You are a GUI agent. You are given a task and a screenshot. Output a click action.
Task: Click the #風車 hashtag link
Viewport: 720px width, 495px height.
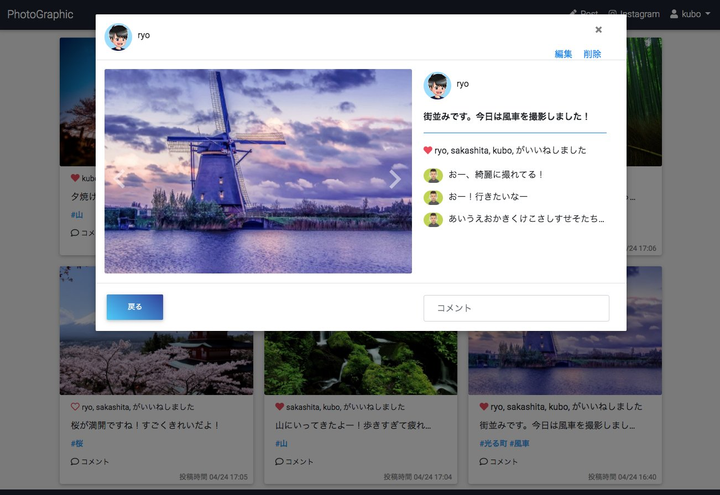(x=519, y=444)
